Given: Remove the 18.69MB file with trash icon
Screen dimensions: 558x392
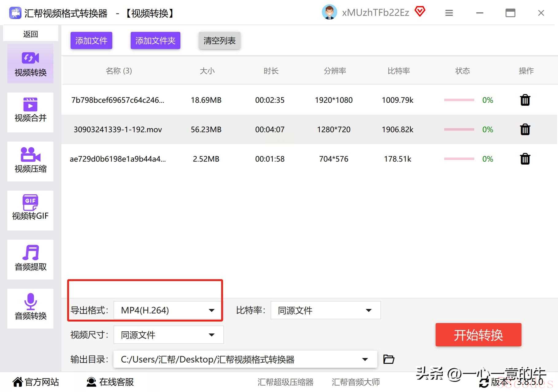Looking at the screenshot, I should [x=525, y=100].
